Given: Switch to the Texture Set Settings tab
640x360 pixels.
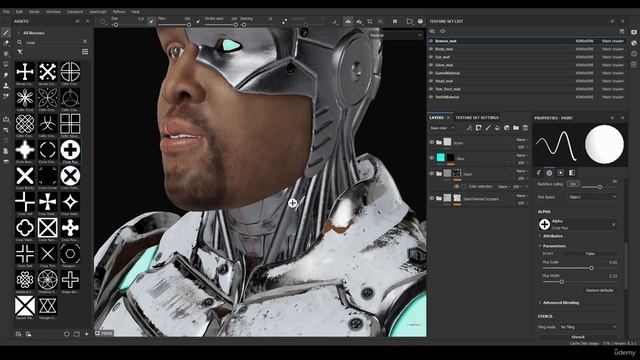Looking at the screenshot, I should coord(477,118).
